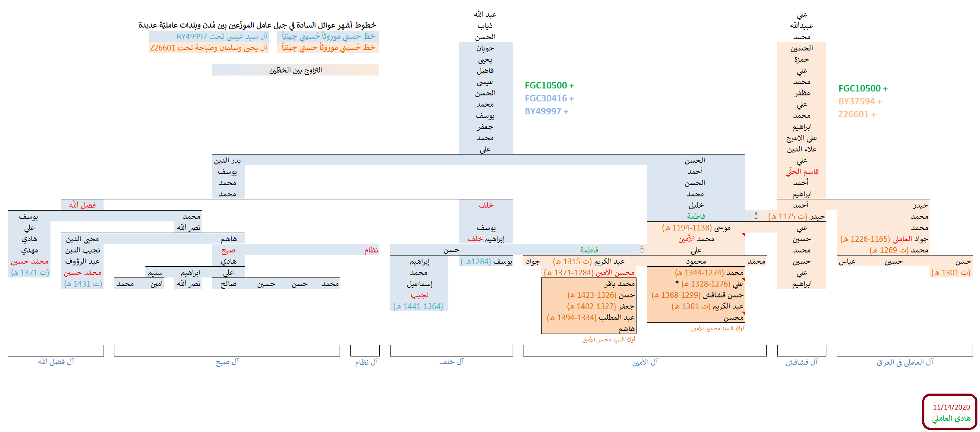Click the آل قشاقش family label
This screenshot has height=432, width=980.
tap(801, 363)
